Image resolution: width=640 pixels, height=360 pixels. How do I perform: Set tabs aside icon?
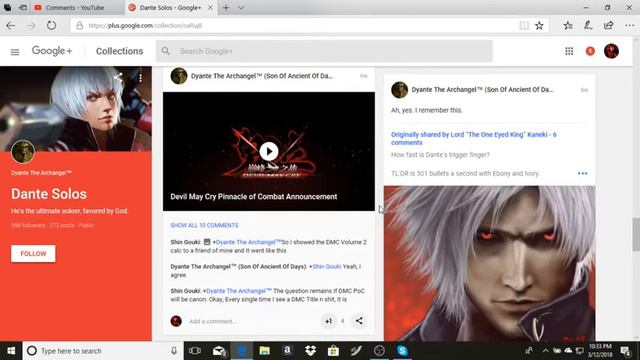[x=23, y=8]
